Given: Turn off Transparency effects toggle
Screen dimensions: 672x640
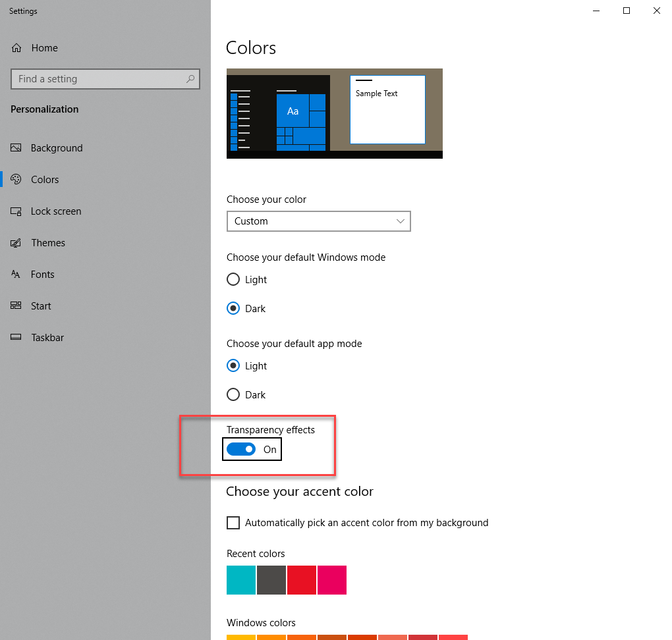Looking at the screenshot, I should click(241, 449).
